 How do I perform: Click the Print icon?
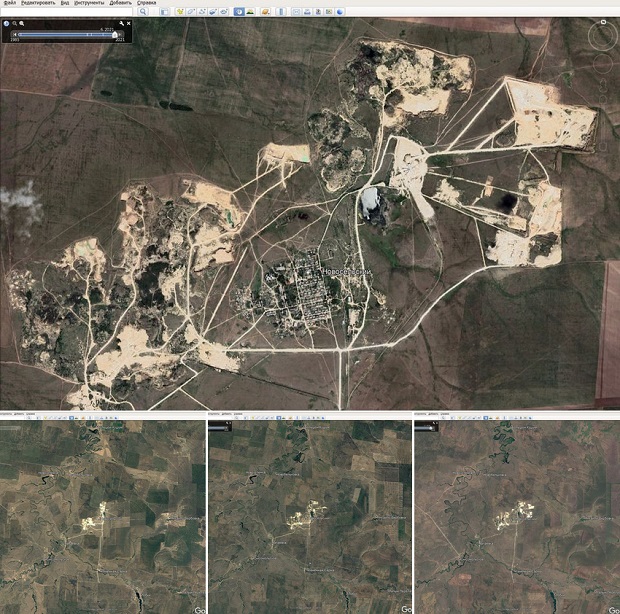coord(307,12)
